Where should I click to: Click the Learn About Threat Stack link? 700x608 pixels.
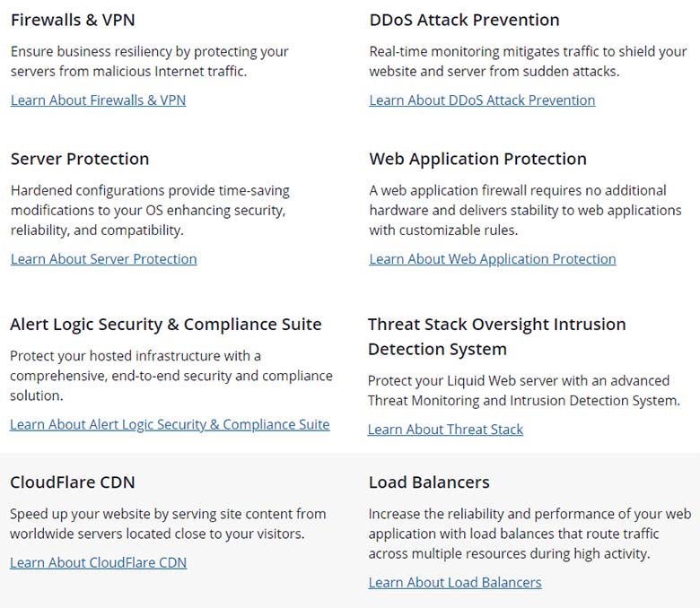445,430
